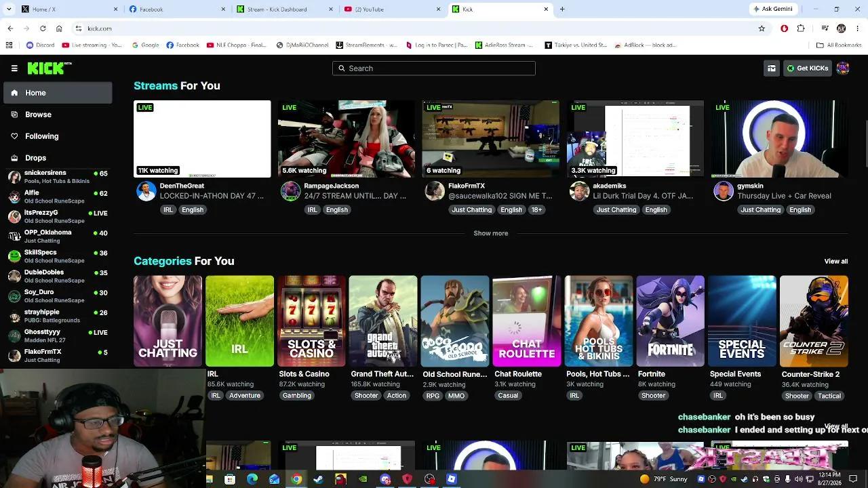Switch to the Facebook browser tab
The height and width of the screenshot is (488, 868).
click(x=177, y=9)
